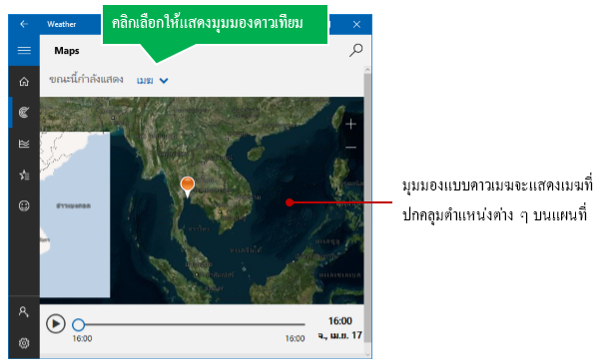The width and height of the screenshot is (602, 364).
Task: Click the search magnifier icon
Action: [355, 50]
